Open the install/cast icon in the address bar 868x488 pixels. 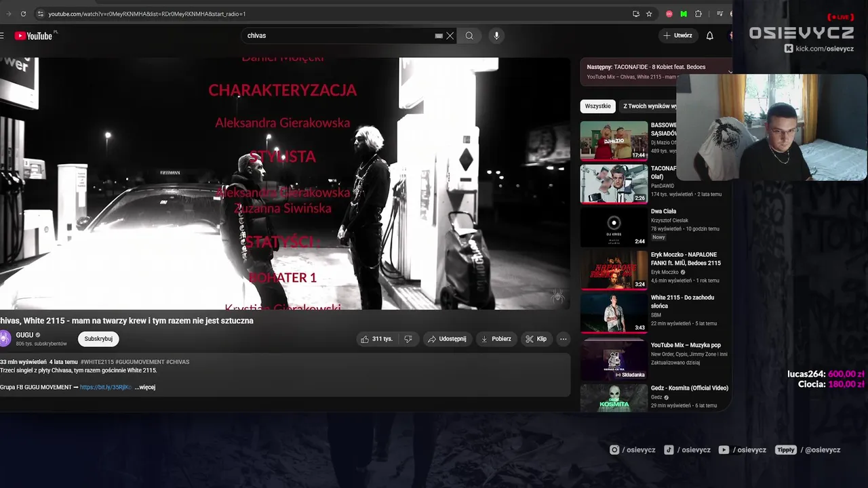[635, 14]
